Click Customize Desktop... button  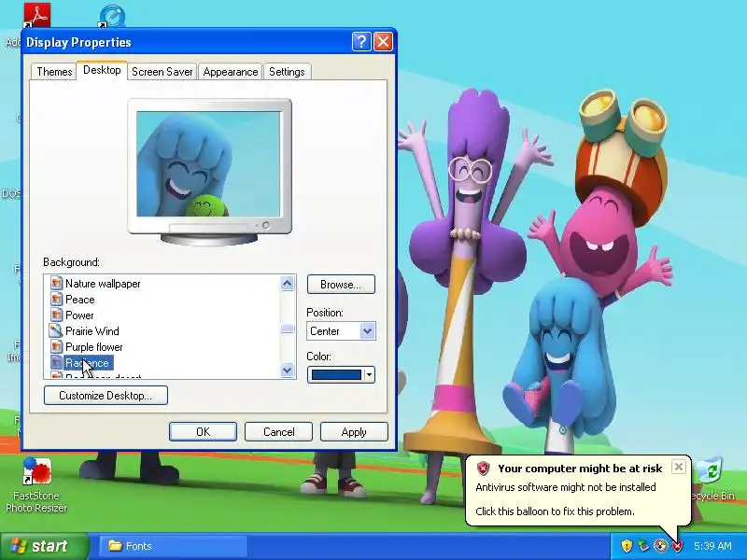pyautogui.click(x=106, y=395)
